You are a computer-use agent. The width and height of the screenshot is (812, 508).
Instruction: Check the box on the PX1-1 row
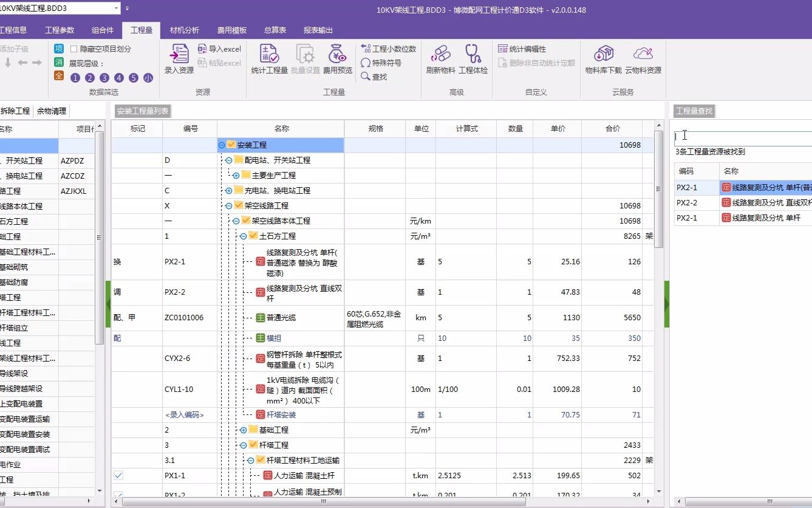pyautogui.click(x=118, y=475)
